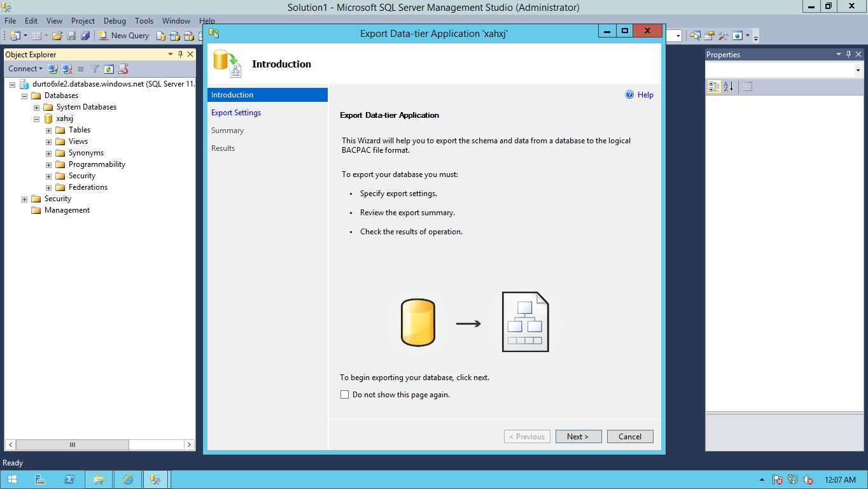The image size is (868, 489).
Task: Expand the Tables folder
Action: pyautogui.click(x=48, y=130)
